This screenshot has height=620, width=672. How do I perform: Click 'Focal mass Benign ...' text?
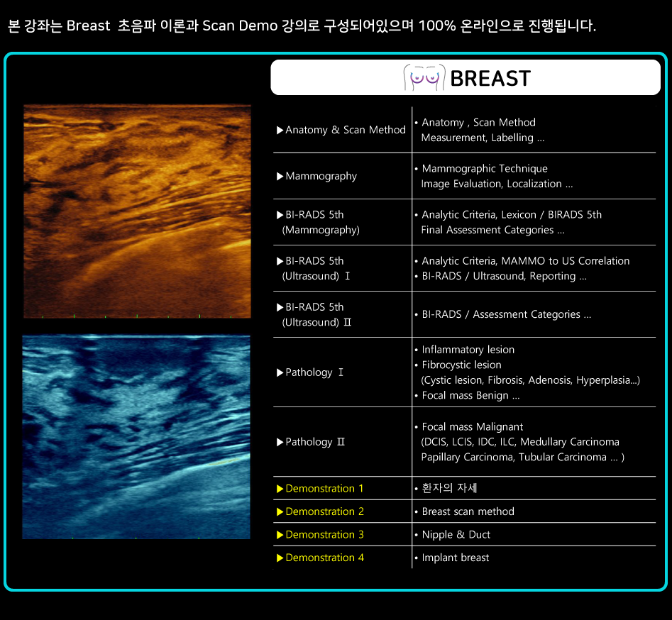470,396
